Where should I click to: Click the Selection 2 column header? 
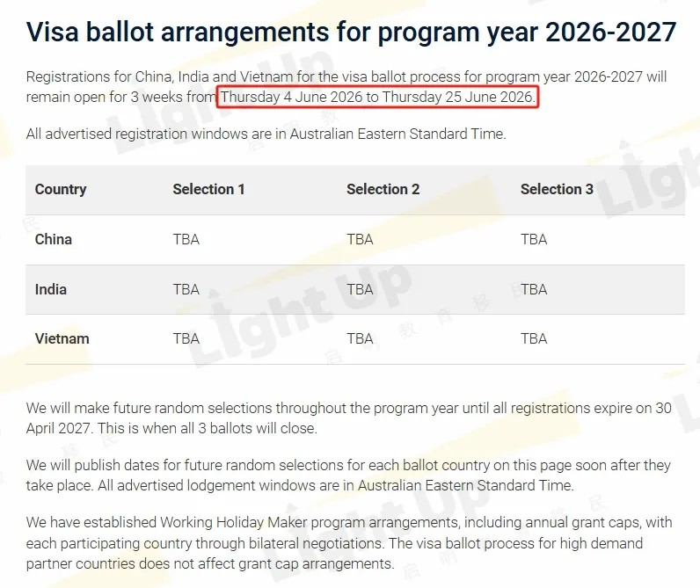point(383,189)
